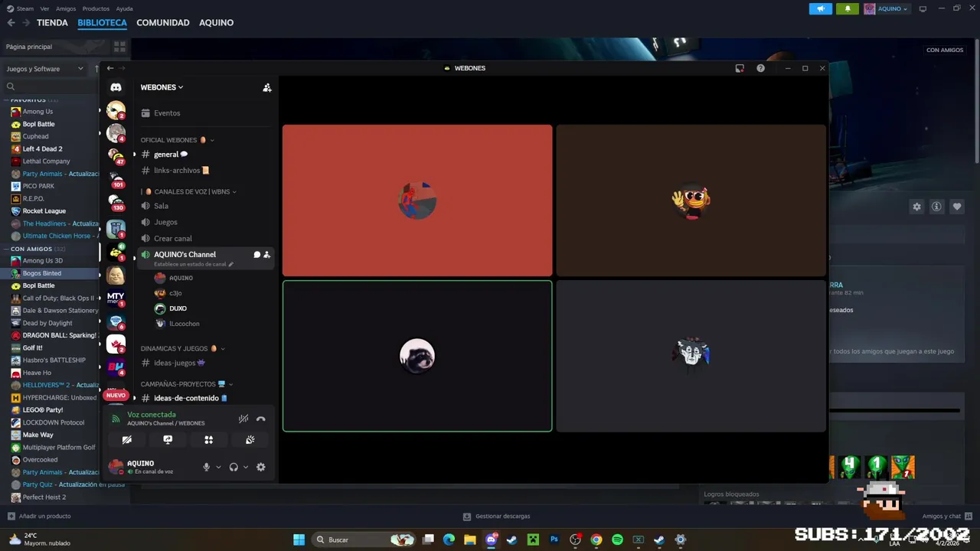The width and height of the screenshot is (980, 551).
Task: Open the Amigos menu in Steam
Action: coord(66,8)
